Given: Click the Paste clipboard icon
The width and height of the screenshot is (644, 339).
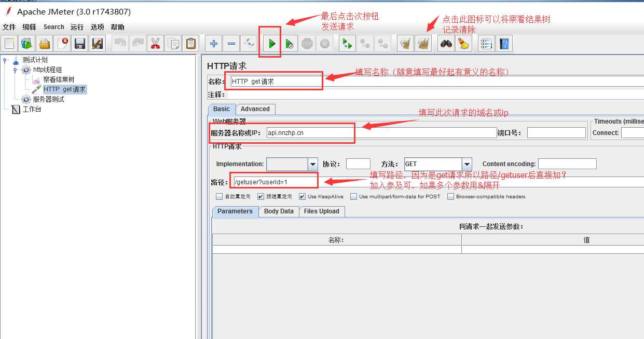Looking at the screenshot, I should 191,44.
